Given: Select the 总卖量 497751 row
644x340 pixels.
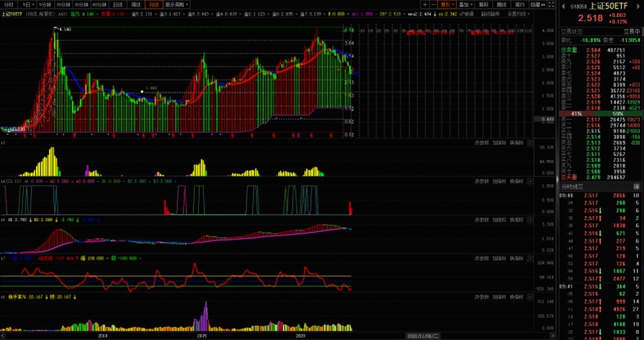Looking at the screenshot, I should 601,50.
